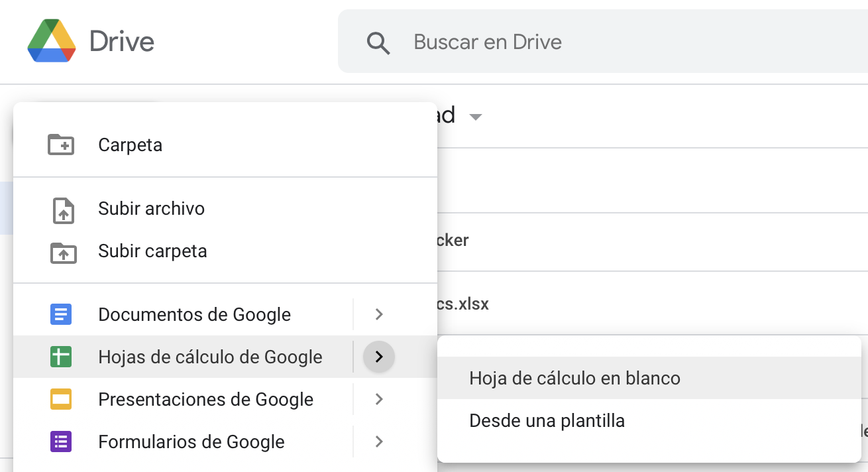Click the new folder icon beside Carpeta
The image size is (868, 472).
tap(61, 145)
